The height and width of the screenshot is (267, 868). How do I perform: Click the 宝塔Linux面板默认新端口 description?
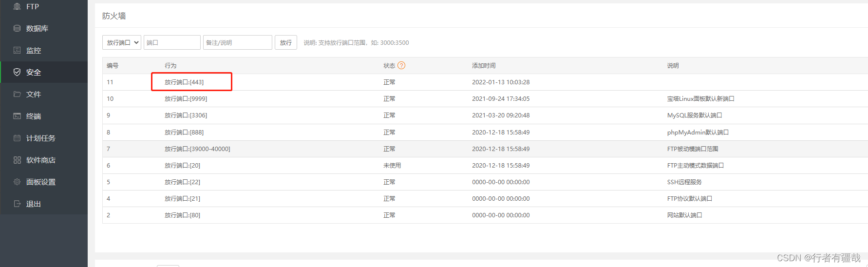pos(700,98)
